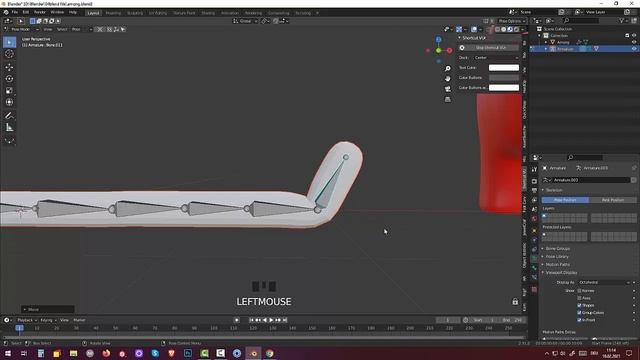640x360 pixels.
Task: Open the Dock Center dropdown
Action: pos(496,58)
